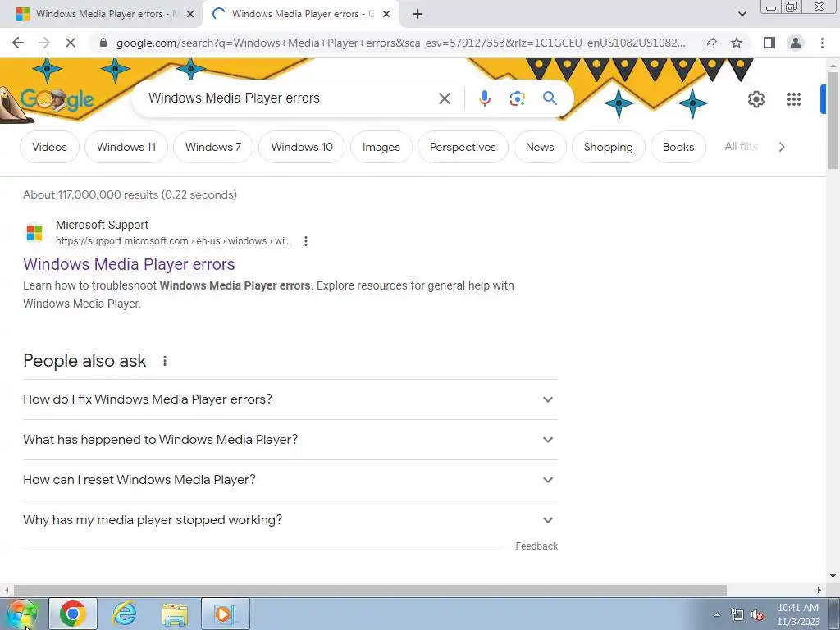
Task: Switch to first Windows Media Player errors tab
Action: [x=101, y=15]
